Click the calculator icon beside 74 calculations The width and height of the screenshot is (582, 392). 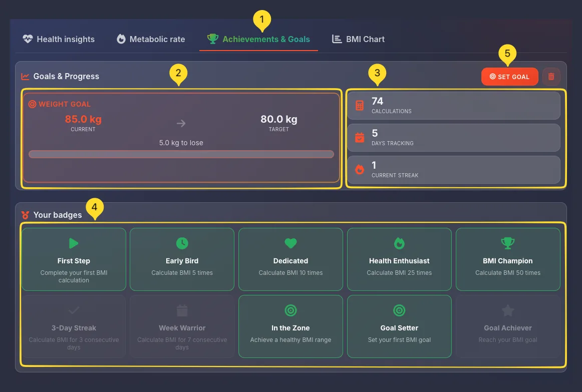click(360, 105)
